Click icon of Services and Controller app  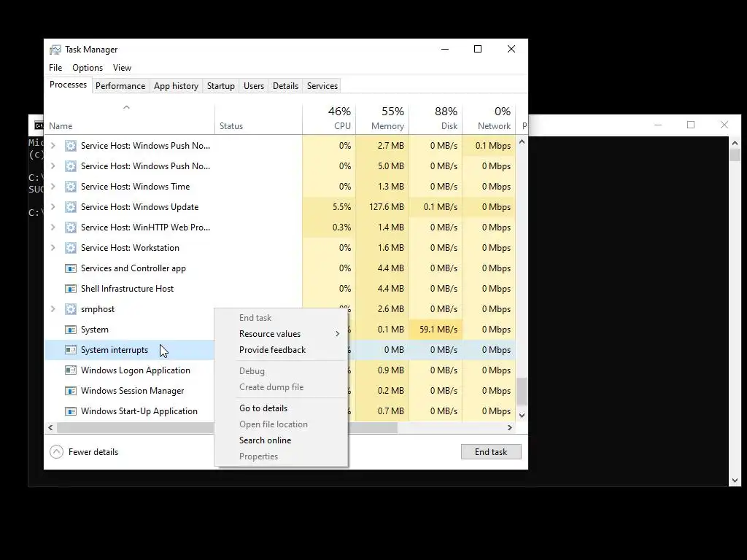(x=71, y=268)
